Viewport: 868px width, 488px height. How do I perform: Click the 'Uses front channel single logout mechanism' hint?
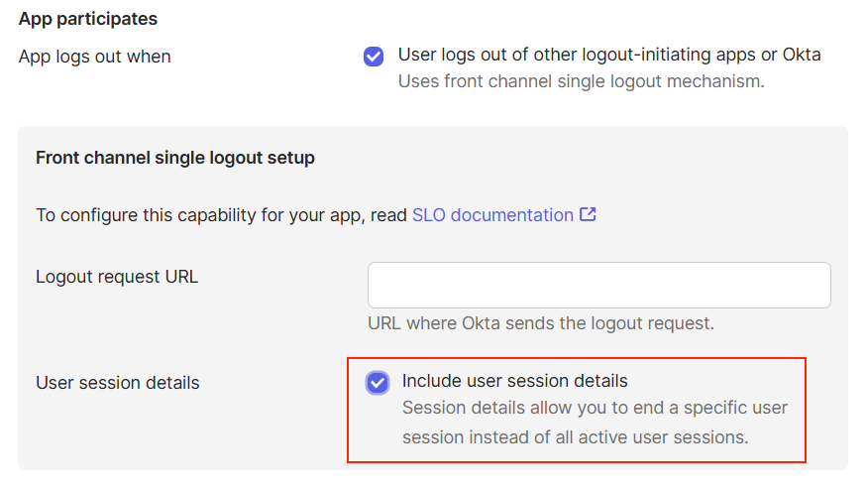(x=581, y=81)
